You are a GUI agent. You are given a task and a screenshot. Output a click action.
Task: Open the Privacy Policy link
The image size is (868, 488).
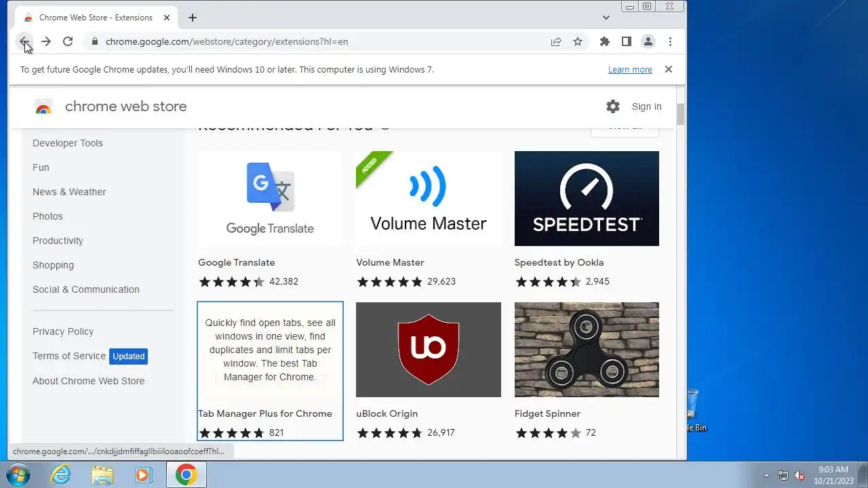(63, 331)
